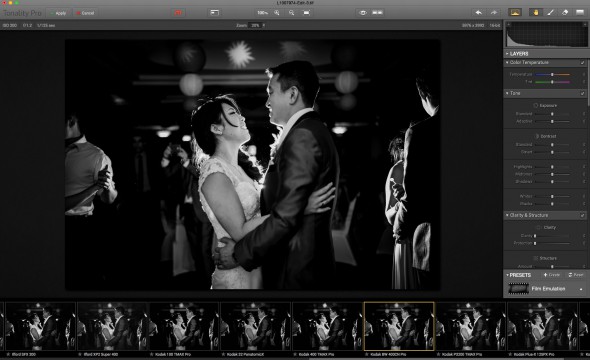The image size is (590, 360).
Task: Open the Zoom percentage dropdown
Action: pos(257,25)
